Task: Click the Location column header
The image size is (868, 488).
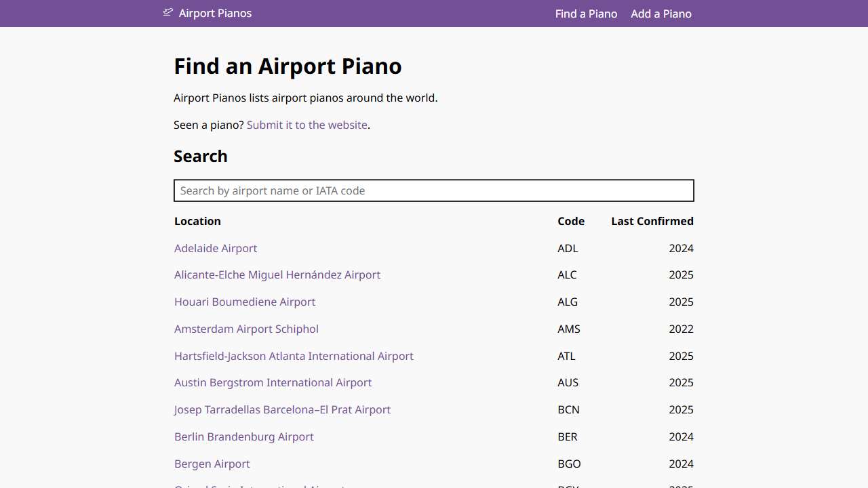Action: point(197,221)
